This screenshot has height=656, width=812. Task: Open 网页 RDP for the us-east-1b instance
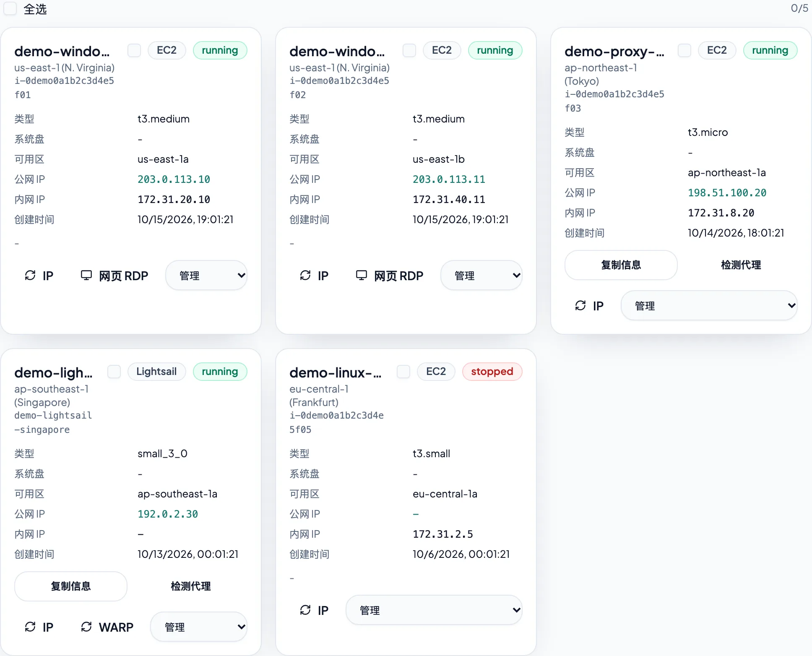click(x=390, y=276)
